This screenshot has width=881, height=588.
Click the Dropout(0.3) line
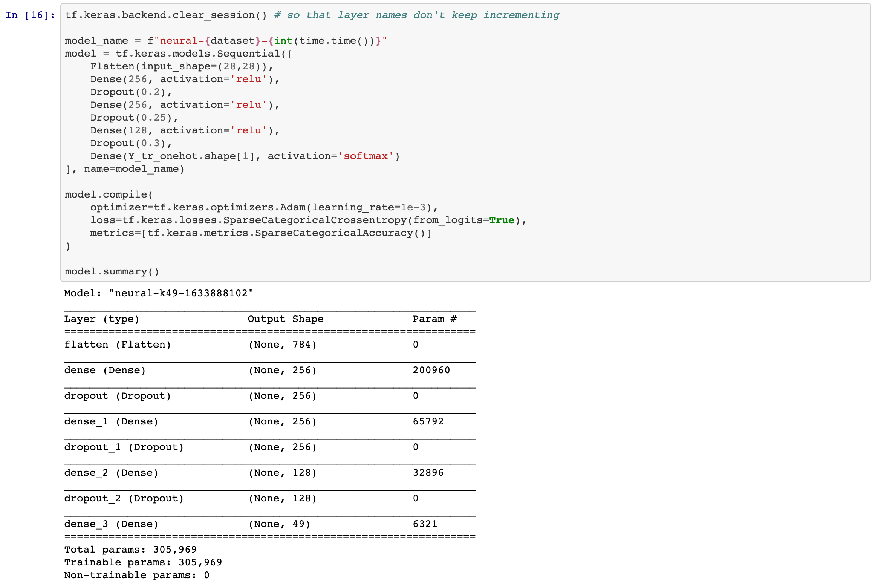point(131,143)
